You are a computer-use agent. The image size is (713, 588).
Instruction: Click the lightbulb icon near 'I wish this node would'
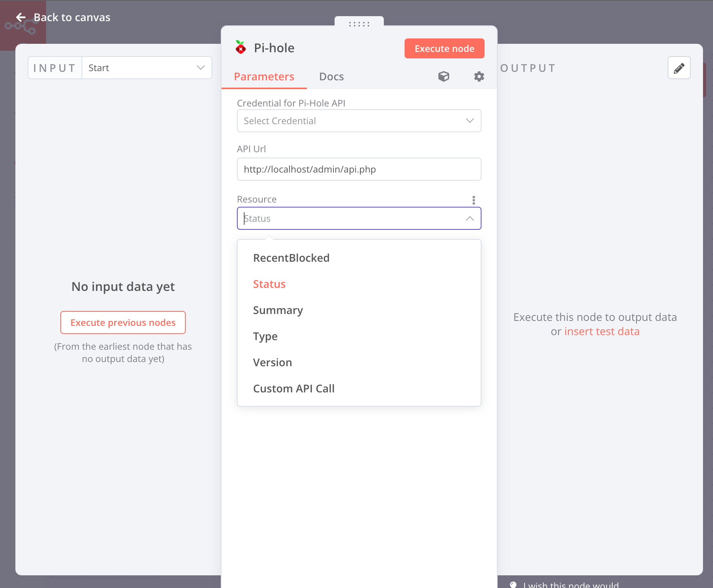[513, 584]
